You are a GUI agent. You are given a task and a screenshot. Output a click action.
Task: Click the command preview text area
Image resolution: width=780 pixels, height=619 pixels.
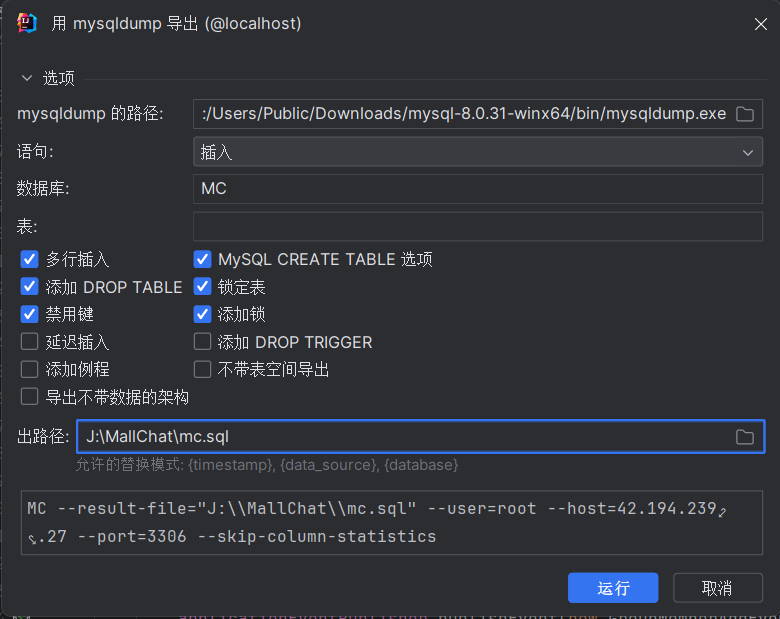[391, 522]
